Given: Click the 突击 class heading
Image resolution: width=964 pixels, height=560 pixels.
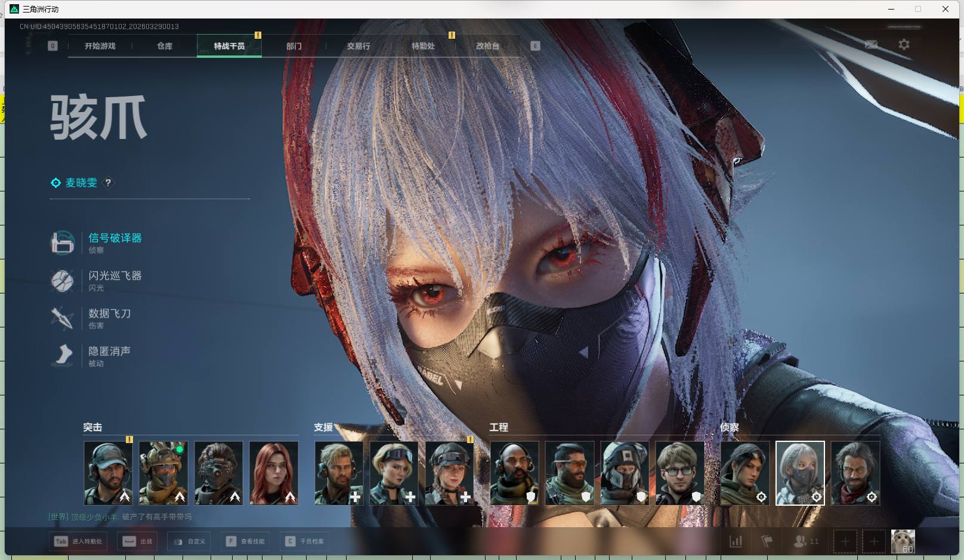Looking at the screenshot, I should pos(92,427).
